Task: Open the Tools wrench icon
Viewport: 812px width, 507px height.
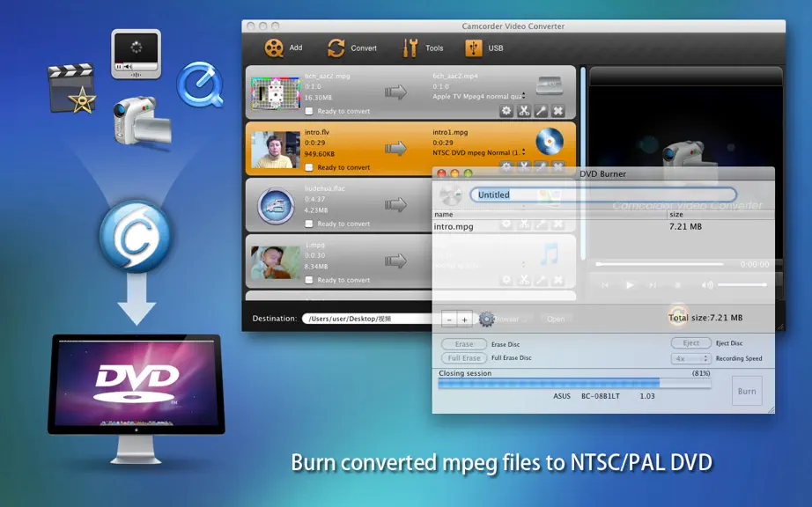Action: [x=410, y=48]
